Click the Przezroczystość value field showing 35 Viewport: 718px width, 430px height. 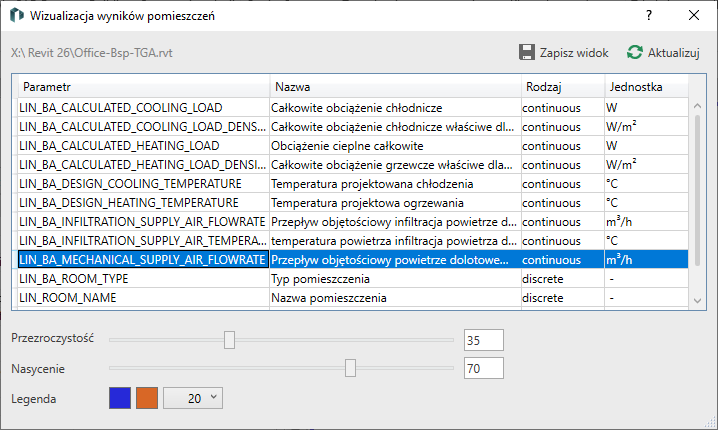click(x=484, y=341)
